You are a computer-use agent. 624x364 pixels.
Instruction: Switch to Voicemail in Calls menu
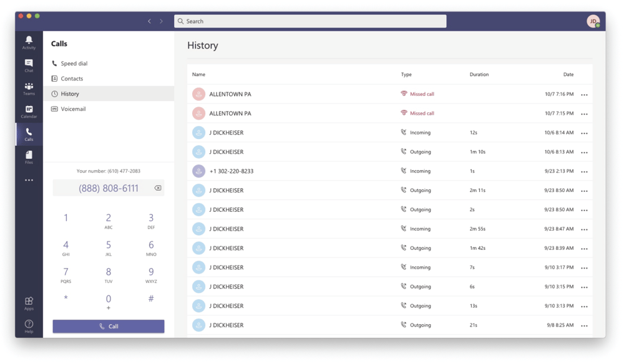(x=73, y=109)
